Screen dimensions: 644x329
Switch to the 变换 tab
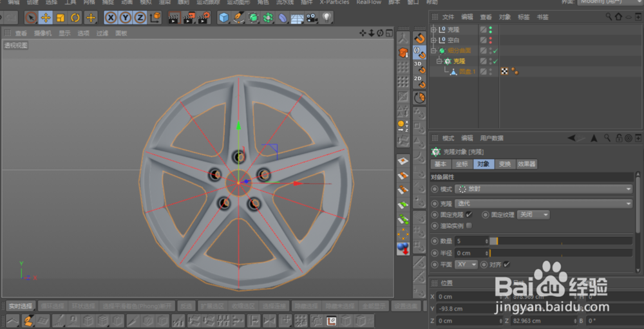tap(505, 164)
